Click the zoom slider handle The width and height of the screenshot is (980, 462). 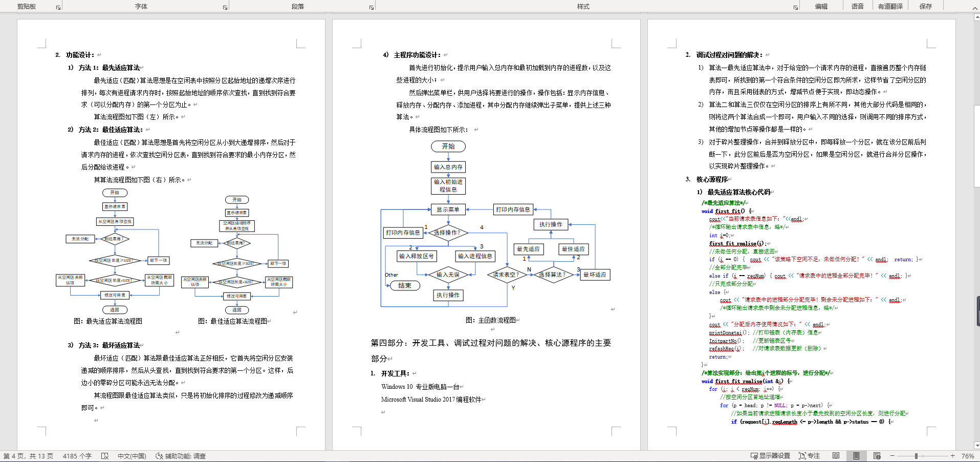[916, 456]
